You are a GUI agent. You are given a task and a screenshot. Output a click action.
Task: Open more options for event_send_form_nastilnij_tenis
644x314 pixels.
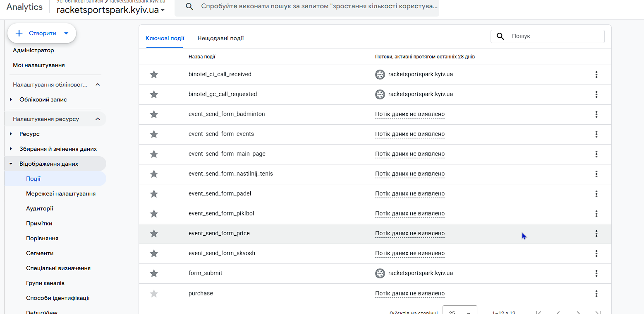[596, 174]
